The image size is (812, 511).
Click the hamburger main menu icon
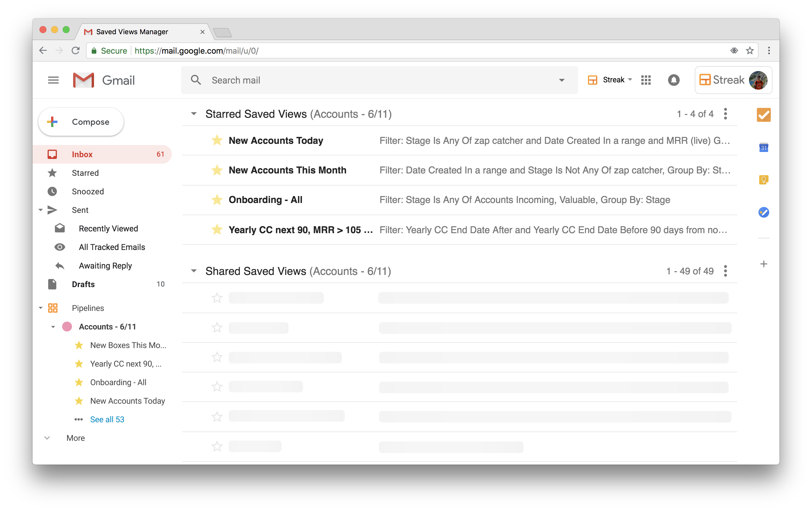(x=53, y=80)
